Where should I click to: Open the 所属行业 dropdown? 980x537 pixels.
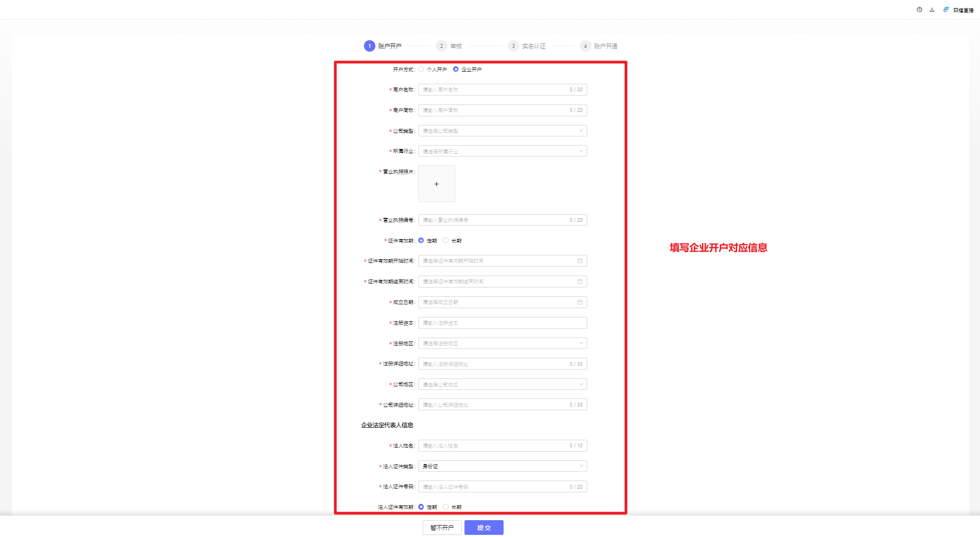pos(502,151)
